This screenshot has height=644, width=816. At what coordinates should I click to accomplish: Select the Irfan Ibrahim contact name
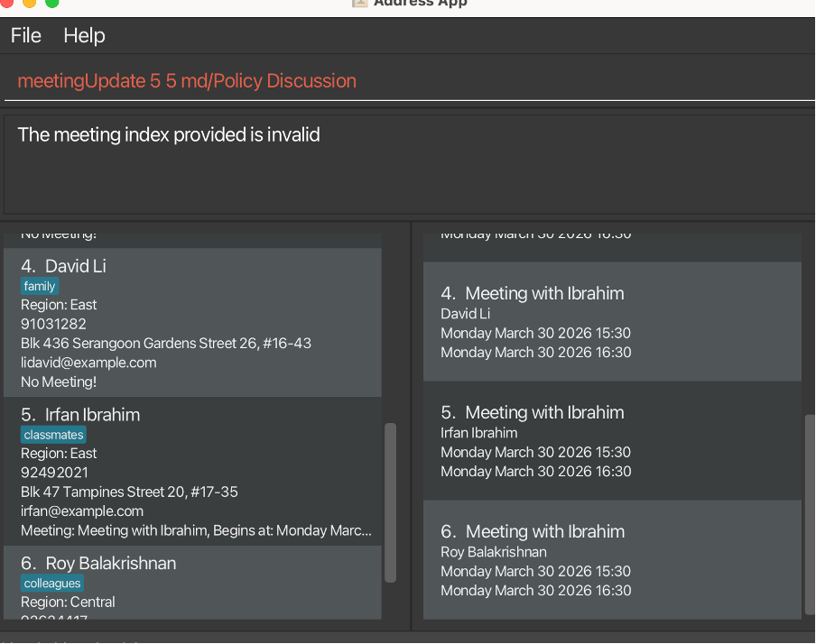click(92, 415)
